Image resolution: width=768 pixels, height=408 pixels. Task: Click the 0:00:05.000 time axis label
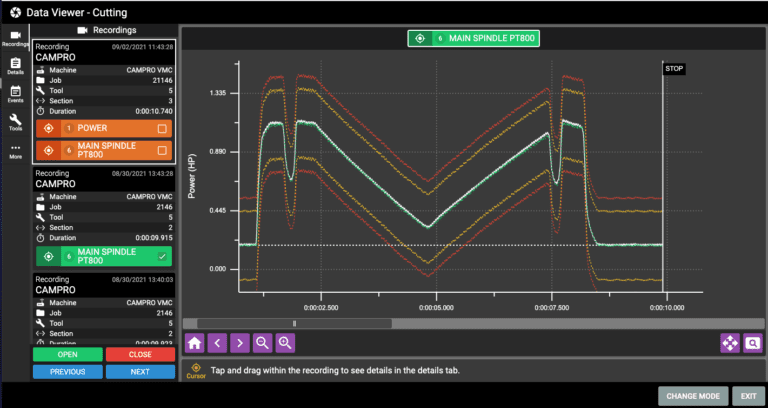[x=436, y=308]
